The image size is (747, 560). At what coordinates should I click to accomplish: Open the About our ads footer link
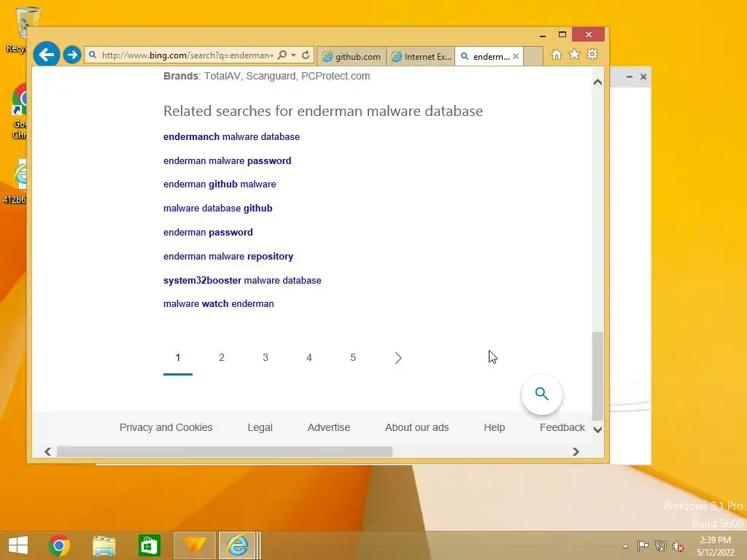point(417,427)
